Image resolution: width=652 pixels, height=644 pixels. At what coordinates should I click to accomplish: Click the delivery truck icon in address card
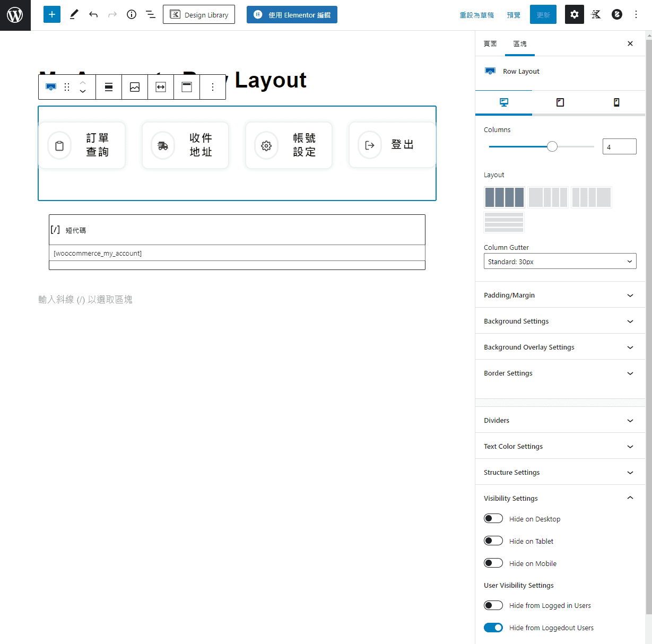163,145
